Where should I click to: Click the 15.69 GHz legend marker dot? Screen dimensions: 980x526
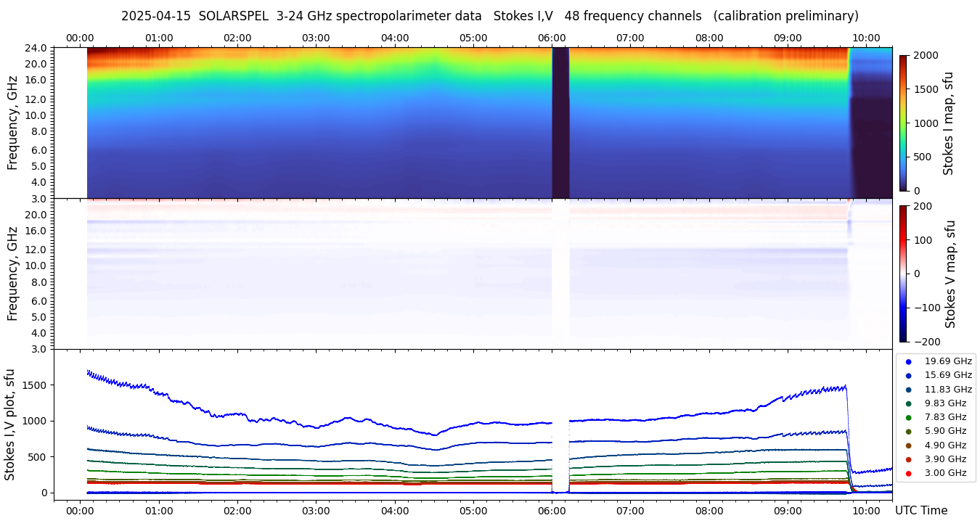tap(908, 375)
